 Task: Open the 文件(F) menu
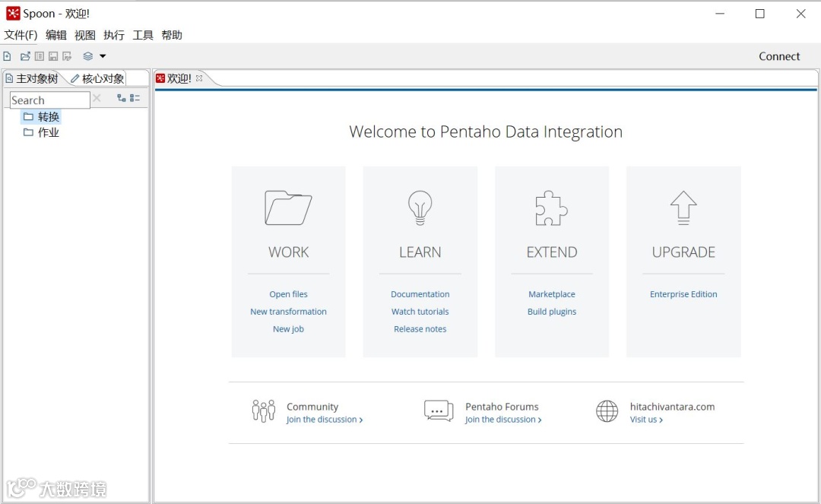pyautogui.click(x=21, y=35)
